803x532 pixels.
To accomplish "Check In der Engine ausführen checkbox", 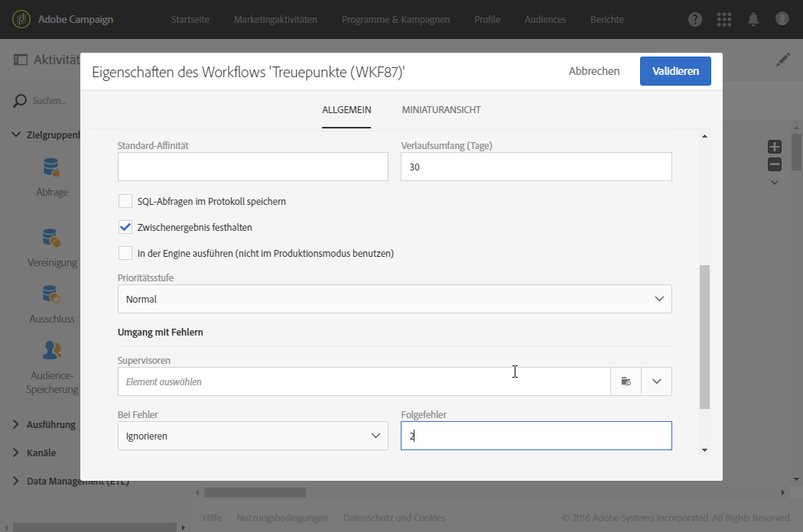I will coord(125,253).
